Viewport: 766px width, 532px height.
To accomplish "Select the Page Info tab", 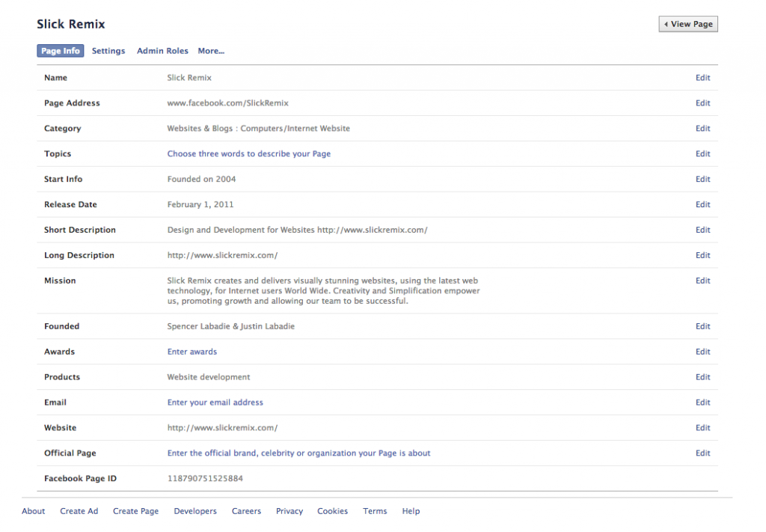I will tap(60, 51).
